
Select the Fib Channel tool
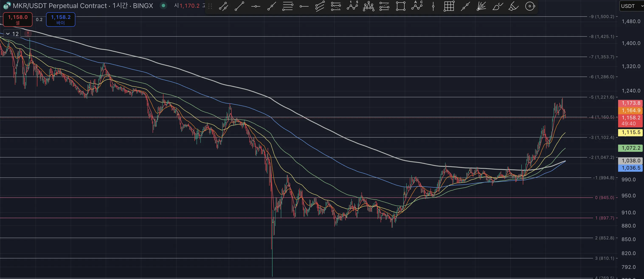tap(384, 6)
